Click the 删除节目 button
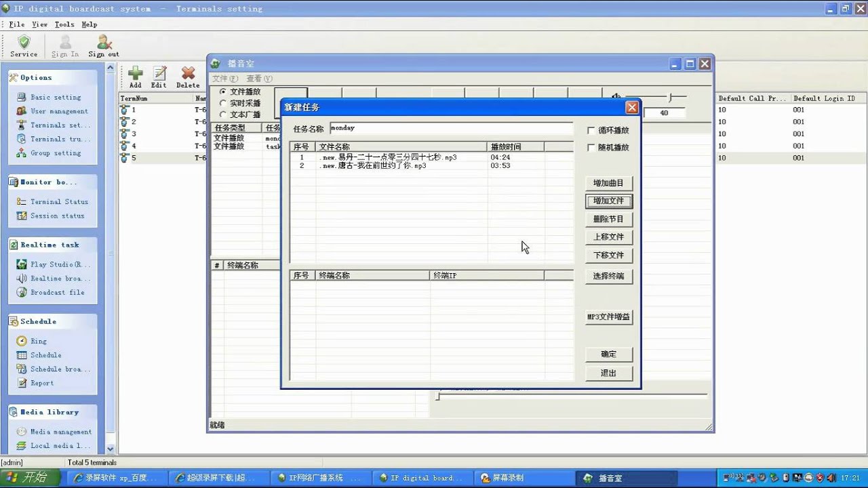Image resolution: width=868 pixels, height=488 pixels. click(609, 219)
